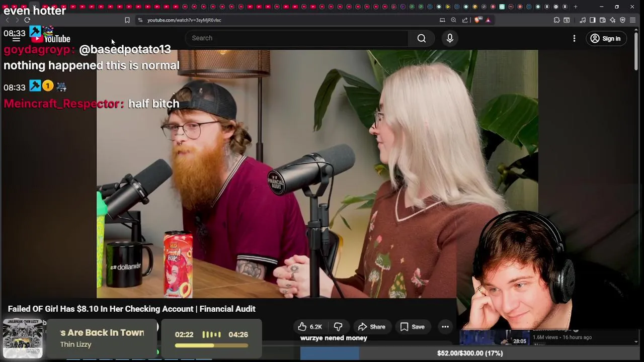Viewport: 644px width, 362px height.
Task: Open site settings icon beside the URL
Action: click(x=140, y=20)
